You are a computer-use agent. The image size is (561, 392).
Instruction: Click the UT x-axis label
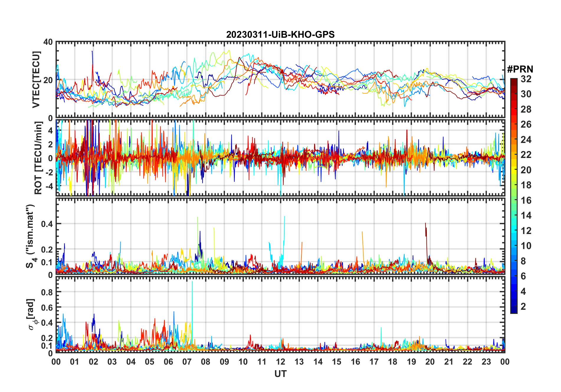(280, 374)
